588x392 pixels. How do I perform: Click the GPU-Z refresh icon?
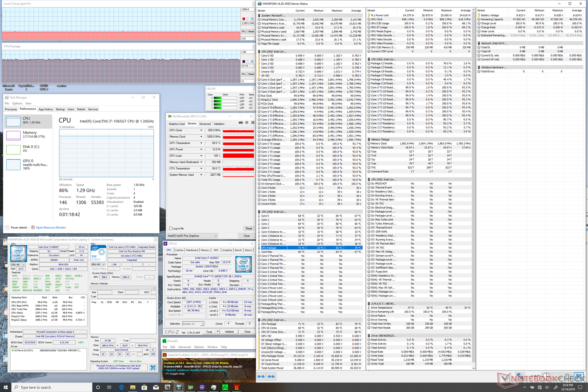point(247,123)
